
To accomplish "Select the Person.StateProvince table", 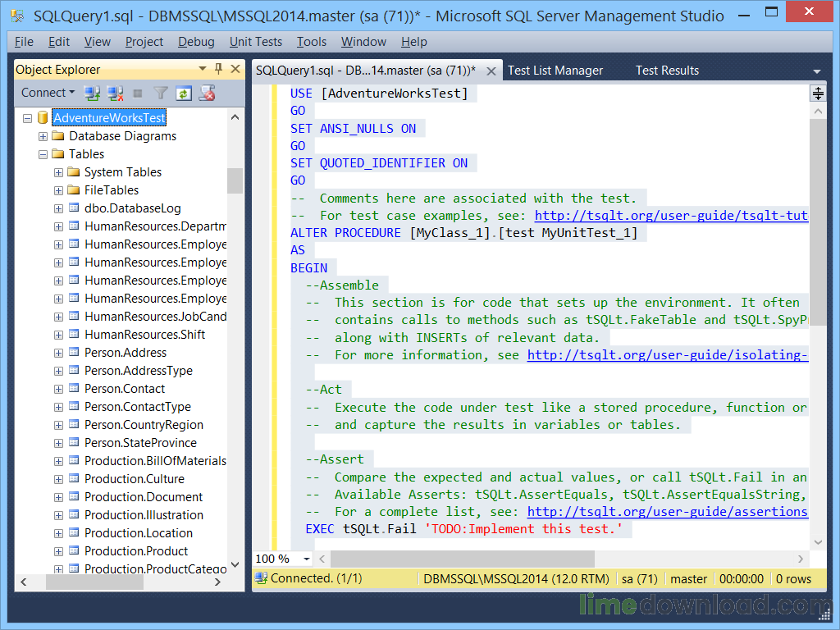I will 140,442.
